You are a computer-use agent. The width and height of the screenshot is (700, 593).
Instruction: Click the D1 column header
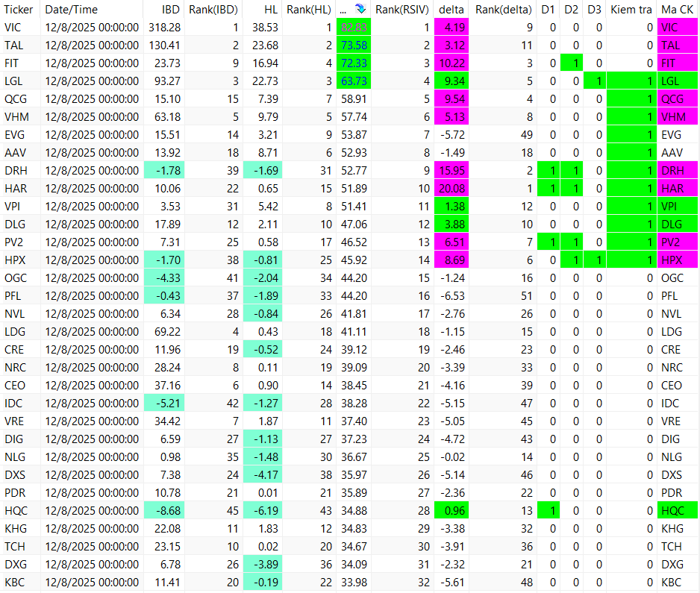pyautogui.click(x=548, y=10)
